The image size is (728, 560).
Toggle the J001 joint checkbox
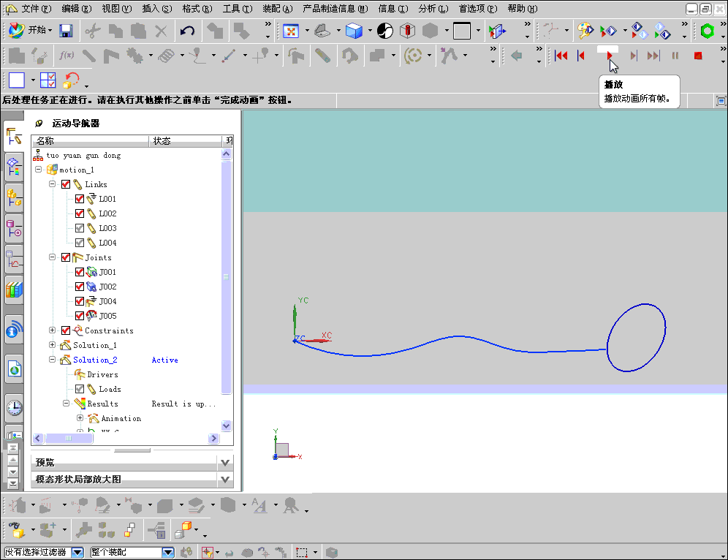pos(80,272)
